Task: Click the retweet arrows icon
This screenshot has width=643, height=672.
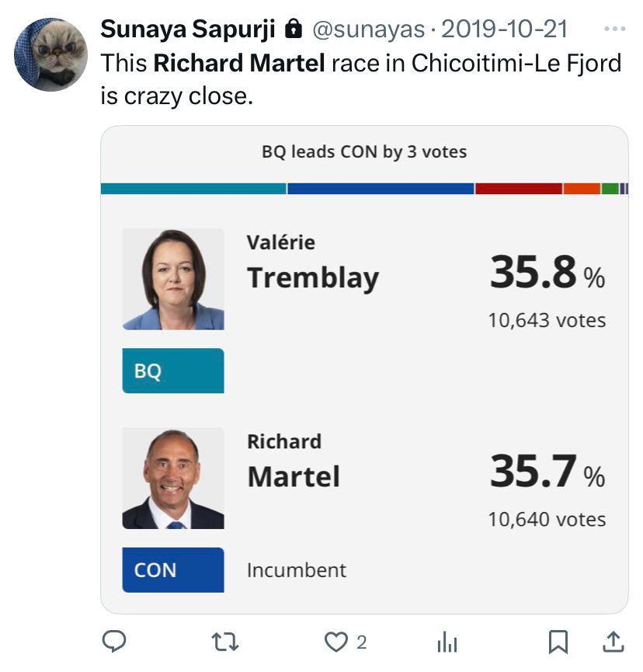Action: pos(225,641)
